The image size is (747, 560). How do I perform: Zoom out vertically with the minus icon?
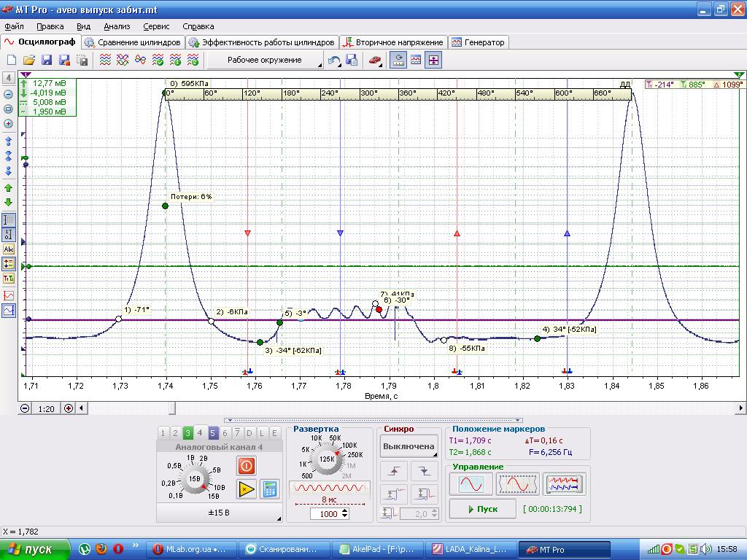coord(8,94)
